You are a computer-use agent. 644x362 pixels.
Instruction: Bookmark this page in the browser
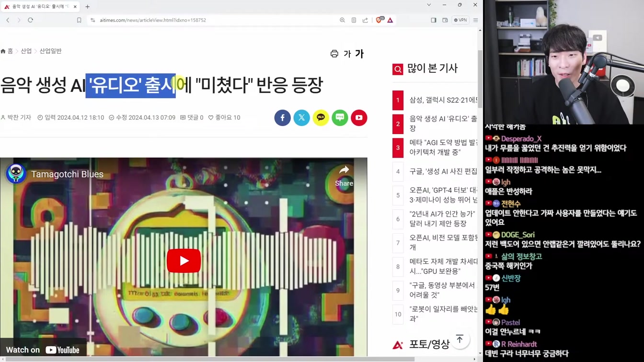click(x=79, y=20)
